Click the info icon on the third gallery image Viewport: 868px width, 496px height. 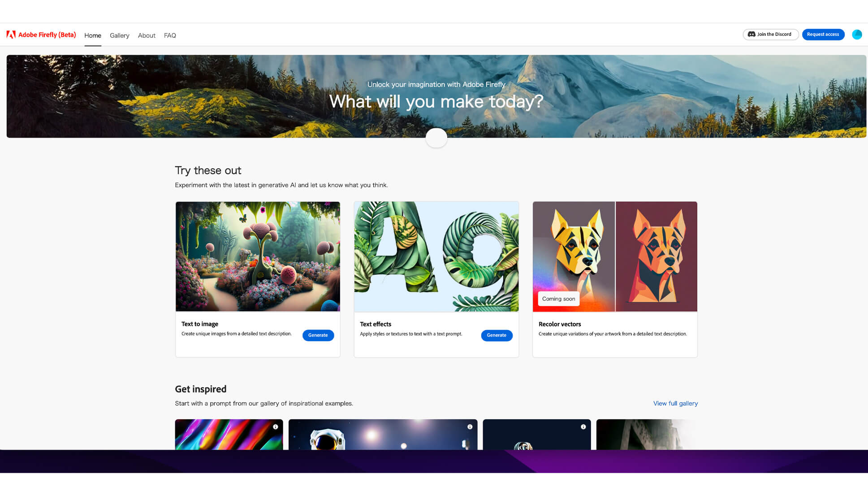pos(583,427)
